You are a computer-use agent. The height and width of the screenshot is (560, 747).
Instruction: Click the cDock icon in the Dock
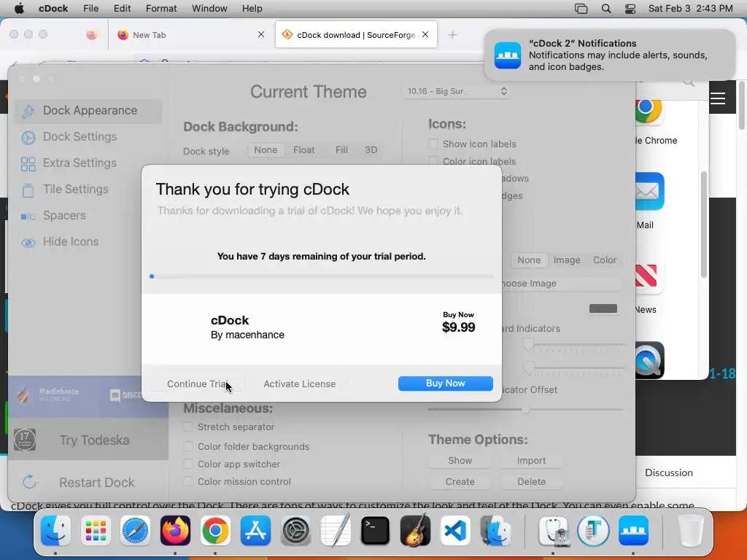coord(633,531)
